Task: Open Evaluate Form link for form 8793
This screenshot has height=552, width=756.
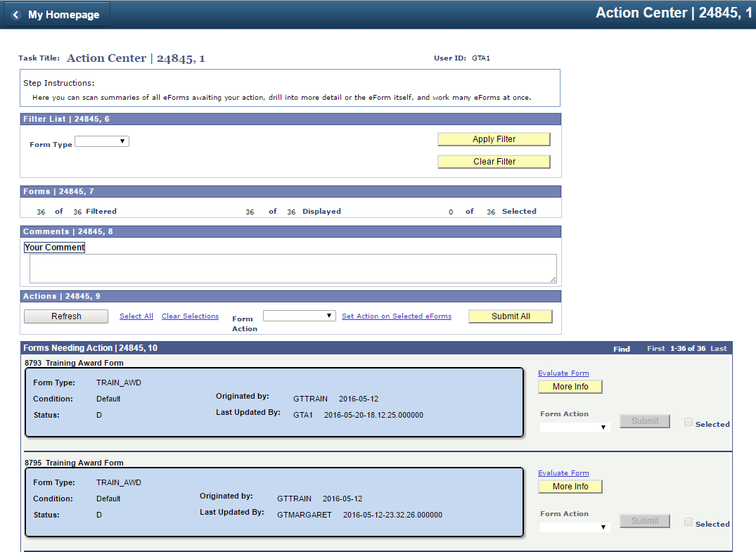Action: point(563,373)
